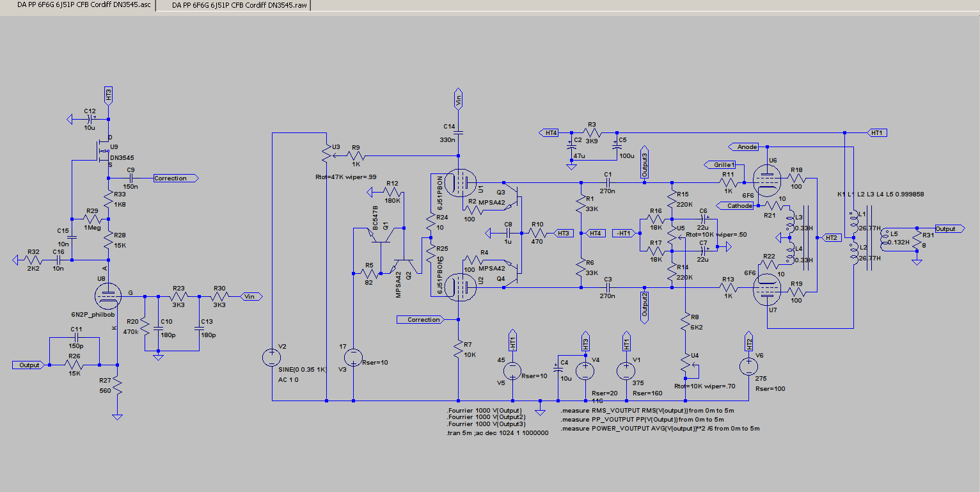This screenshot has width=980, height=492.
Task: Select the V1 375V voltage source symbol
Action: click(625, 370)
